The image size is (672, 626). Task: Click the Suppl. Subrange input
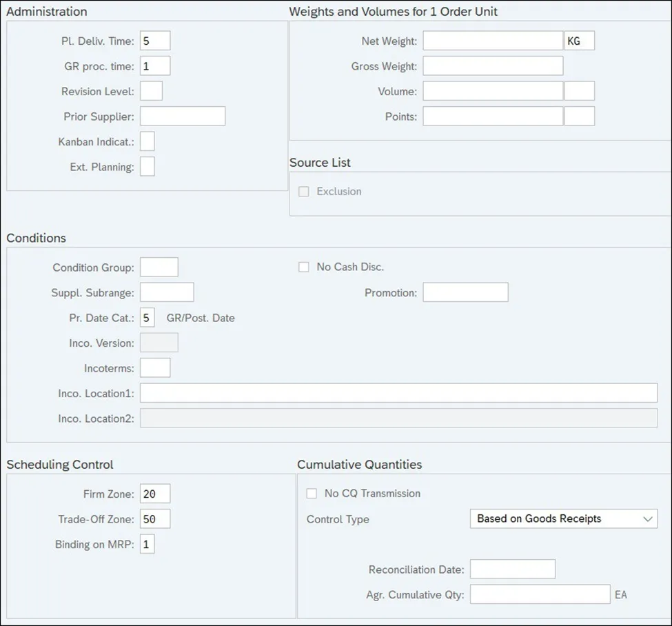tap(167, 292)
